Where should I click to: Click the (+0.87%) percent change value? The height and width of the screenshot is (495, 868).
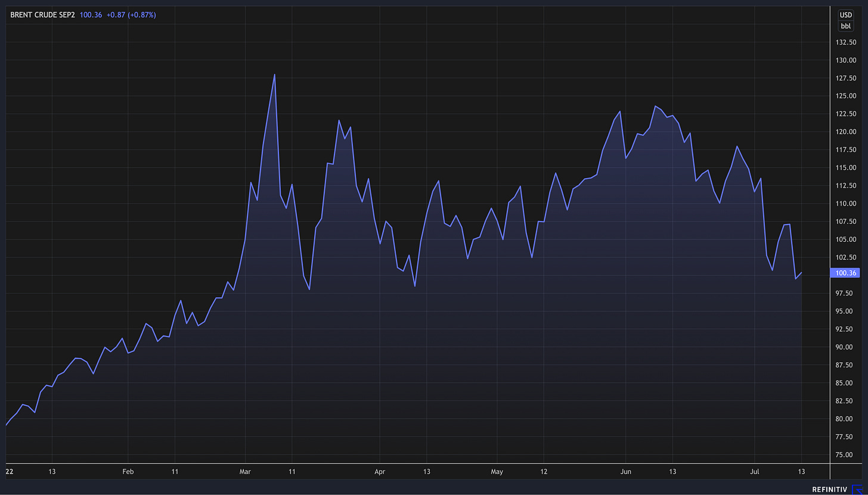(142, 15)
